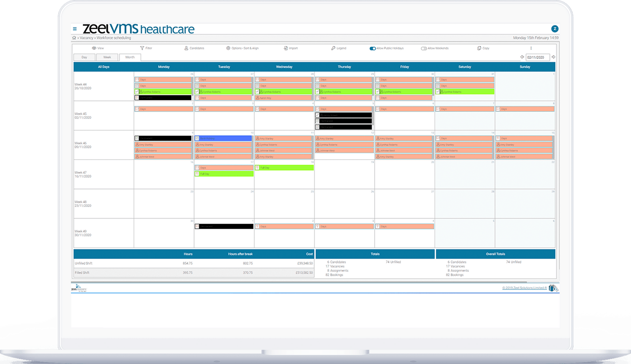Open the hamburger menu beside the ZeelVMS logo
This screenshot has height=364, width=631.
click(x=75, y=28)
